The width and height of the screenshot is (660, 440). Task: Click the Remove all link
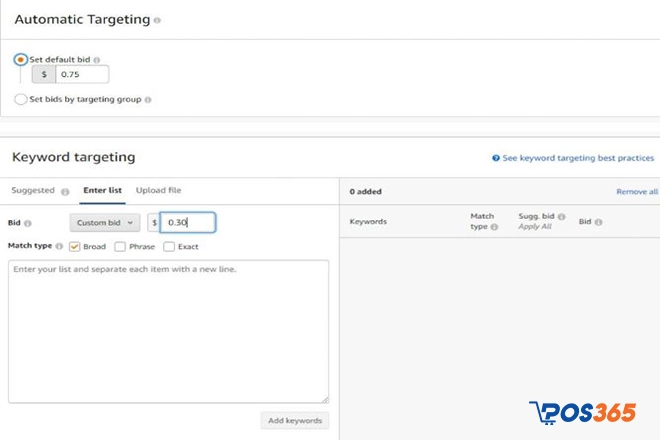point(636,191)
